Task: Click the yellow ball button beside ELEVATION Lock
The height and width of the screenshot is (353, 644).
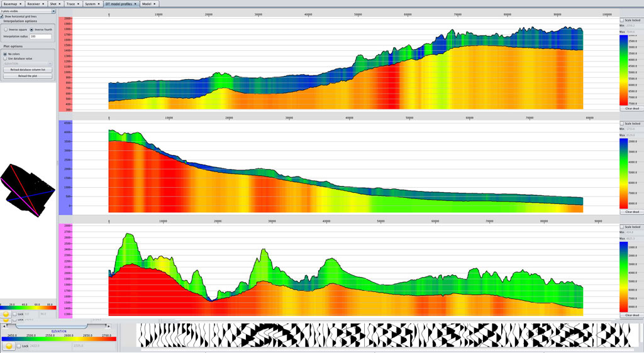Action: (10, 346)
